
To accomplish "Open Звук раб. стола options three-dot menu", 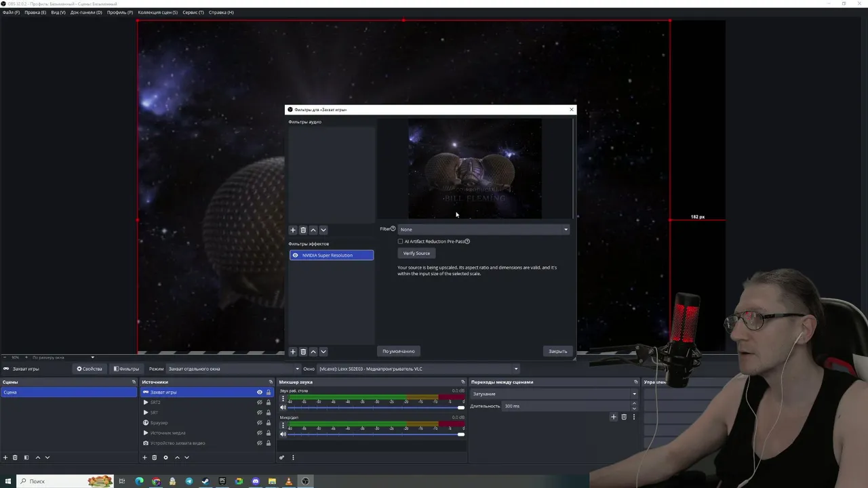I will (283, 399).
